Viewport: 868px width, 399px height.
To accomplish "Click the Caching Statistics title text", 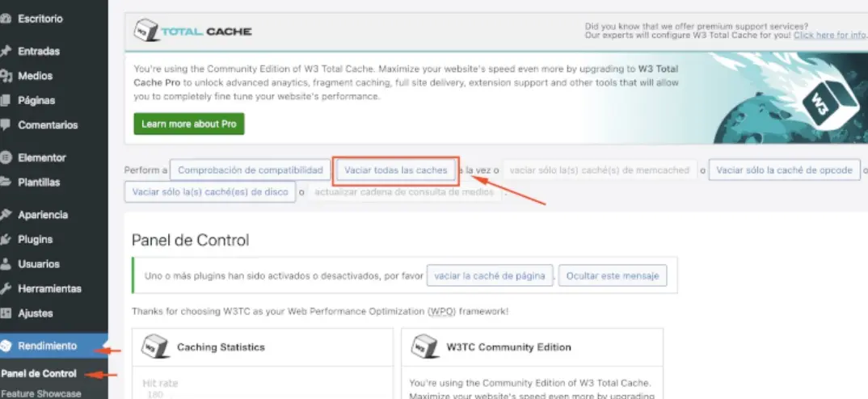I will click(x=221, y=347).
